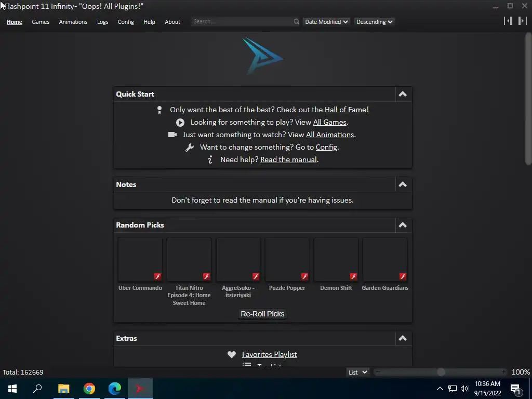Open the Titan Nitro Episode 4 thumbnail

[x=189, y=260]
